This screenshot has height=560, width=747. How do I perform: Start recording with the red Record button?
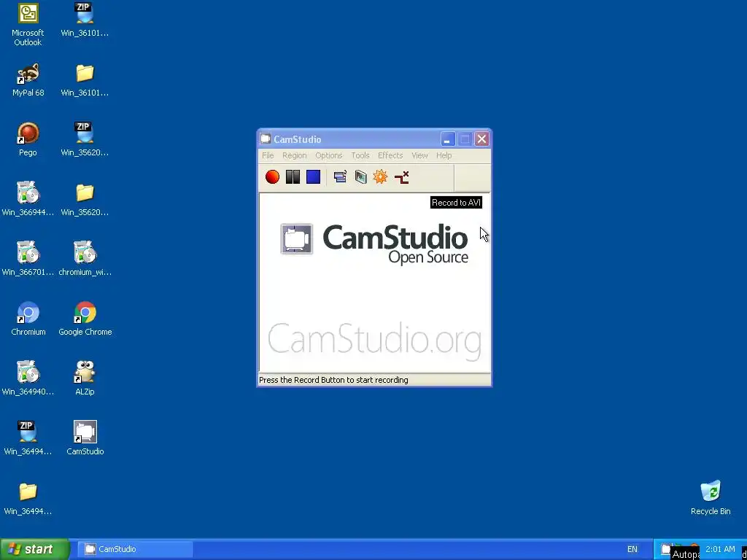pyautogui.click(x=272, y=177)
